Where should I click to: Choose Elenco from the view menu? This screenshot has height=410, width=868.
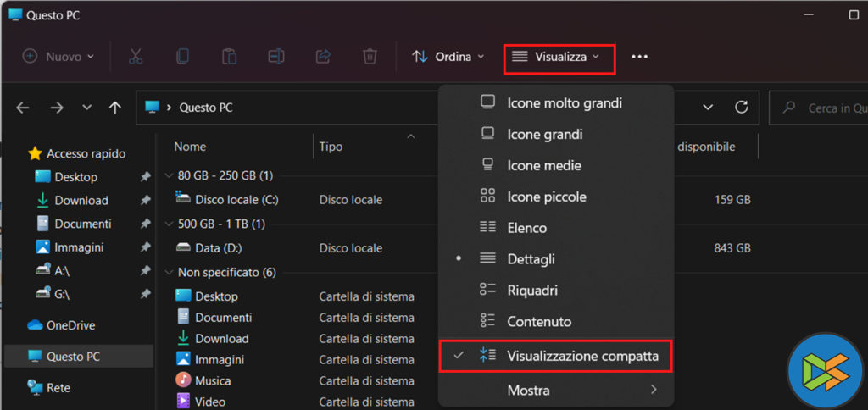[526, 228]
